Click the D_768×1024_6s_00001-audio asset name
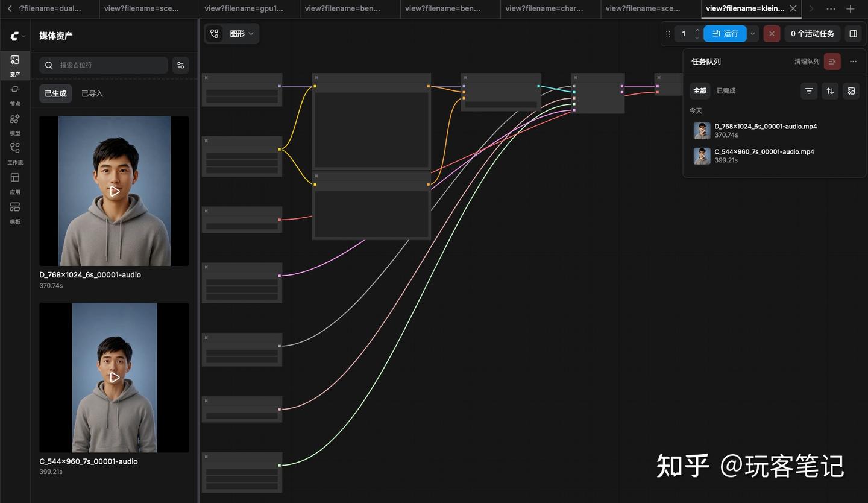 point(90,275)
